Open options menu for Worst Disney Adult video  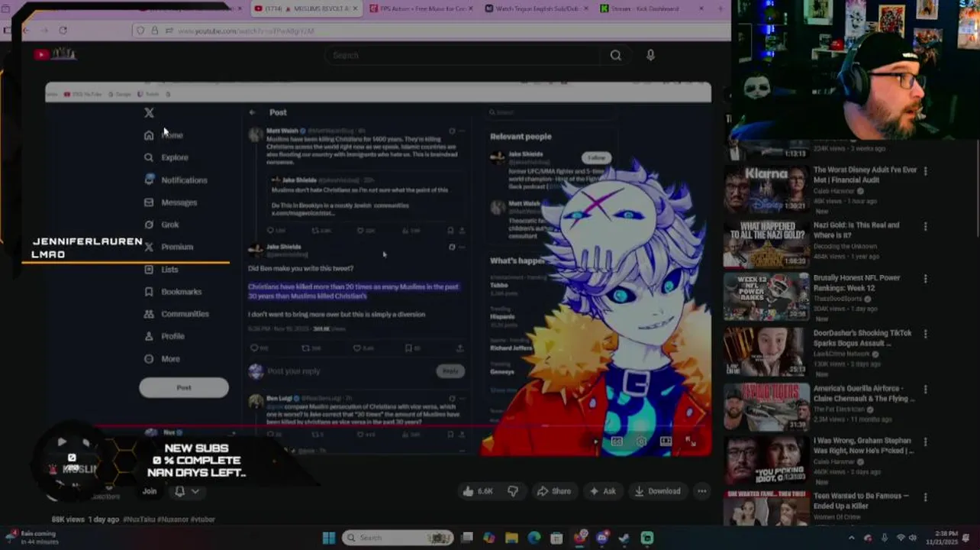tap(925, 171)
